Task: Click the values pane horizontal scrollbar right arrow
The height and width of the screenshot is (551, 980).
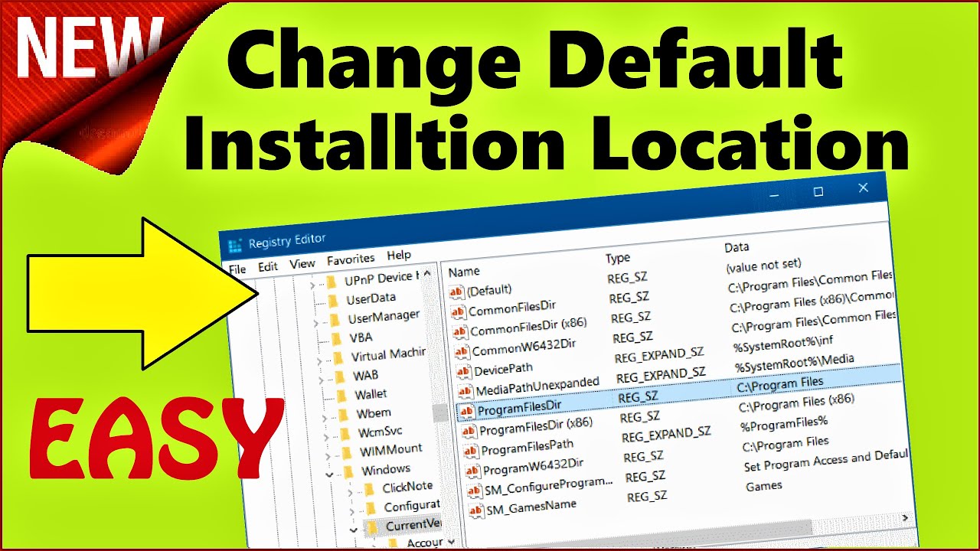Action: pos(906,520)
